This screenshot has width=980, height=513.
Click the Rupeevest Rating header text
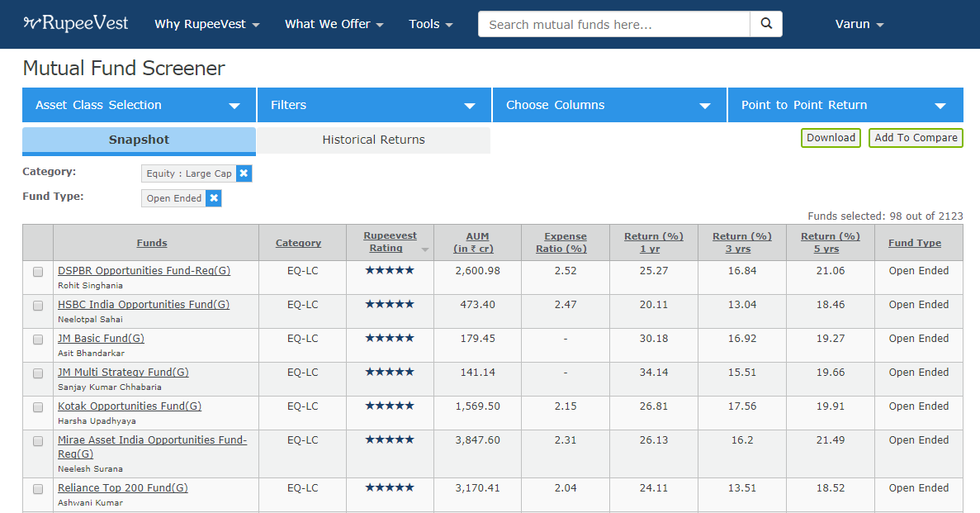(390, 242)
